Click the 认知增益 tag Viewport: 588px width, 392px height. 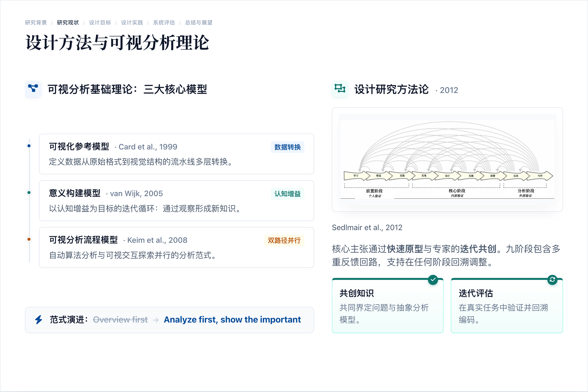[x=288, y=194]
